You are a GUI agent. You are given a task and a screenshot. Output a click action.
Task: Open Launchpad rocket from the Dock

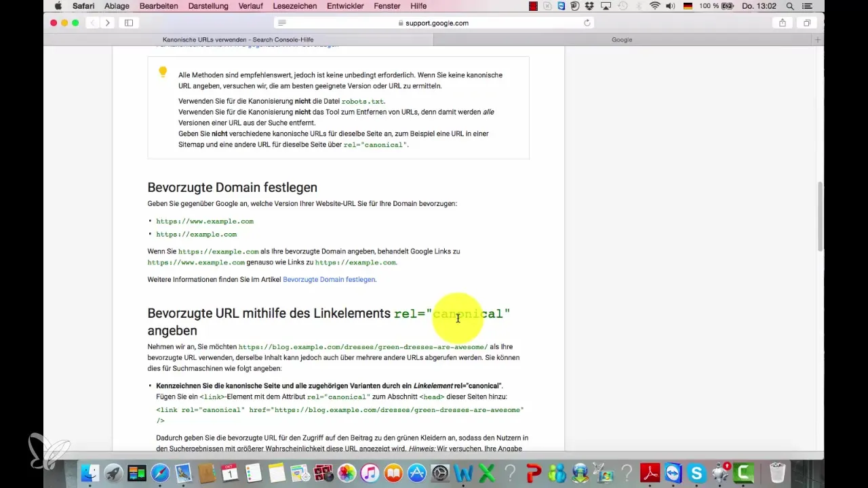click(113, 472)
